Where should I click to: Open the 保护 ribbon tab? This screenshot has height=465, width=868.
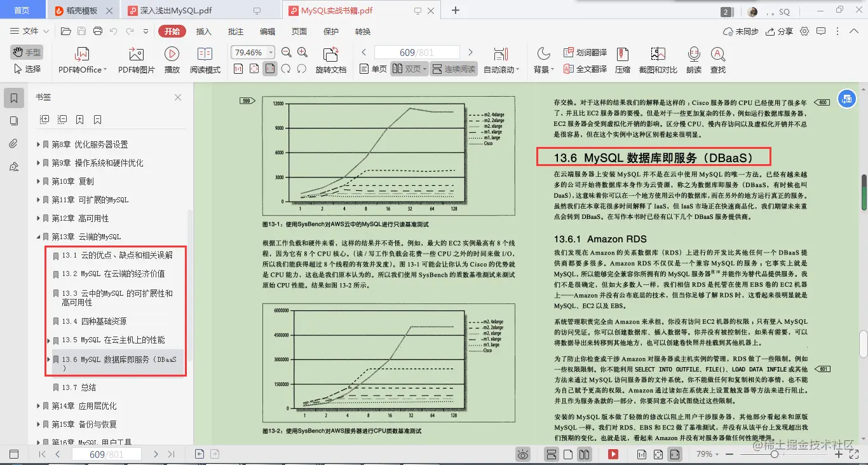(331, 31)
